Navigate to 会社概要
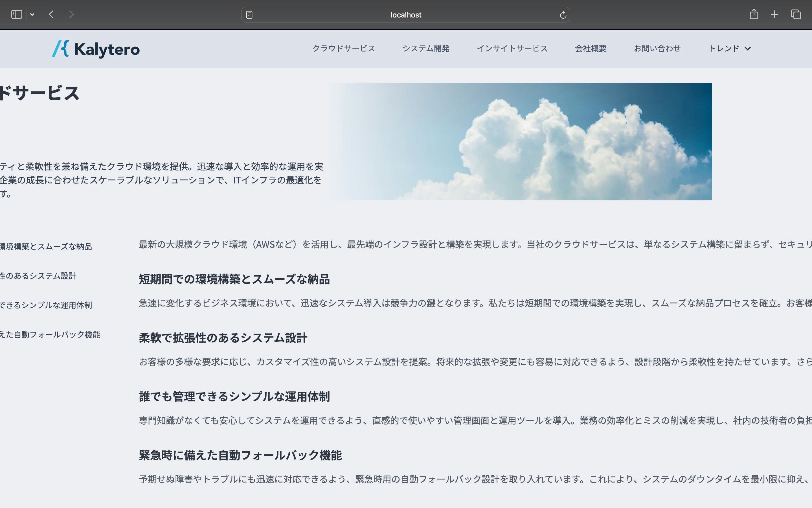 (x=590, y=48)
